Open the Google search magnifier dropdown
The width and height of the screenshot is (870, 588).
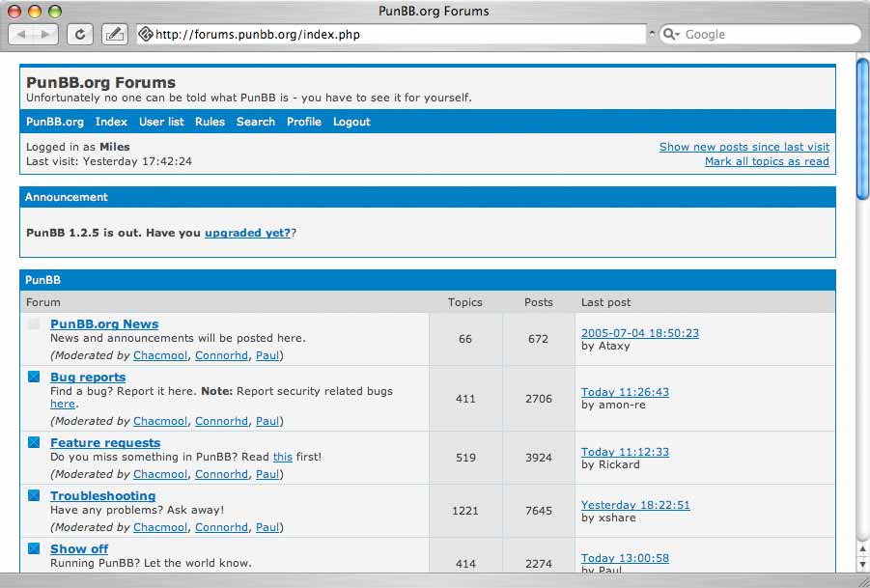pyautogui.click(x=672, y=35)
